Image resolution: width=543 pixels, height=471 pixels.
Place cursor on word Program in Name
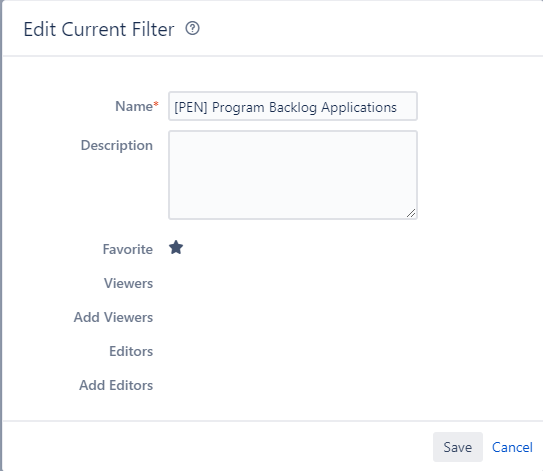pos(238,107)
